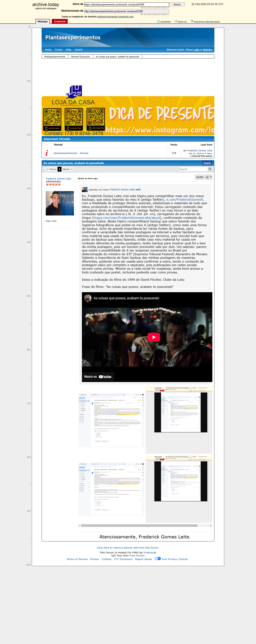
Task: Open plantasexperimentos - Dioneia thread
Action: [x=71, y=153]
